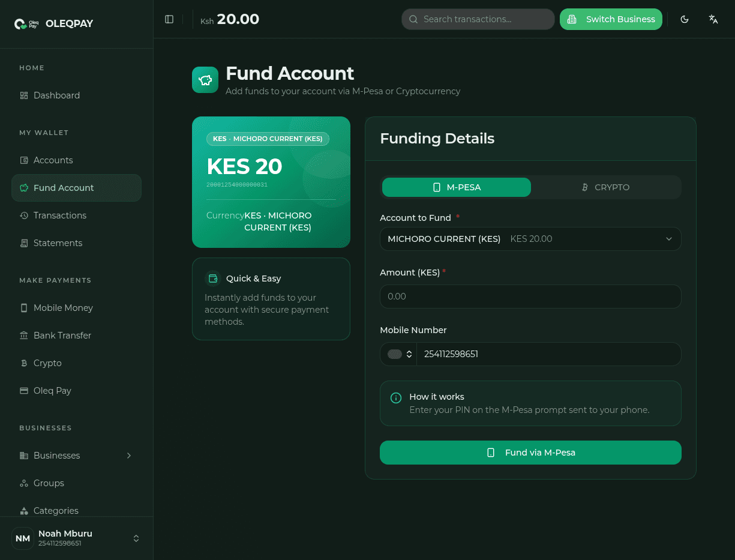Click the KES · MICHORO CURRENT badge
Screen dimensions: 735x560
tap(268, 139)
